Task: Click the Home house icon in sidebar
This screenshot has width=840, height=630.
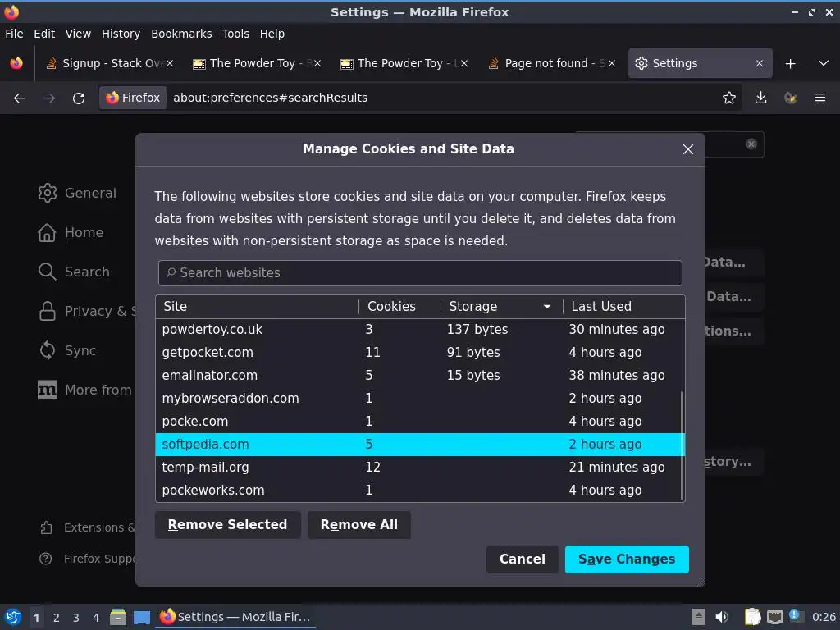Action: pos(47,232)
